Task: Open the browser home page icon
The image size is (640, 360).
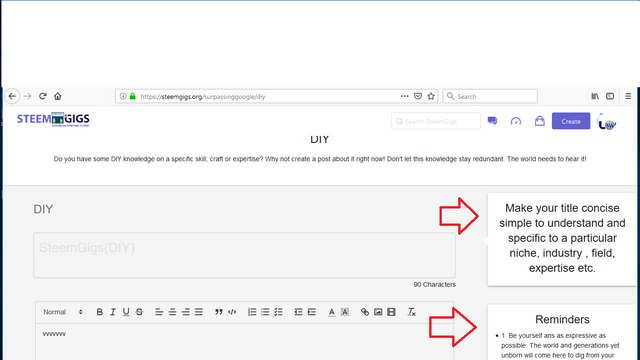Action: [58, 96]
